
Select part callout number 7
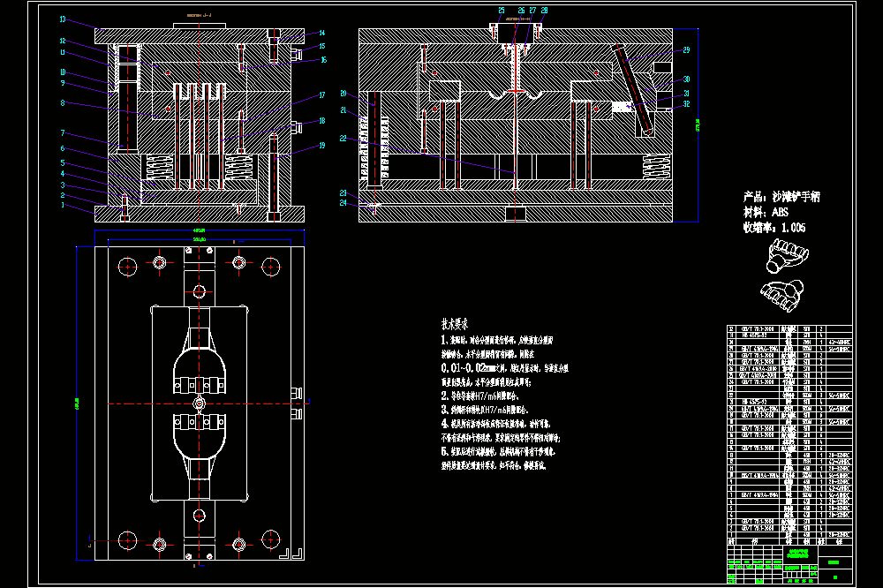[x=63, y=133]
